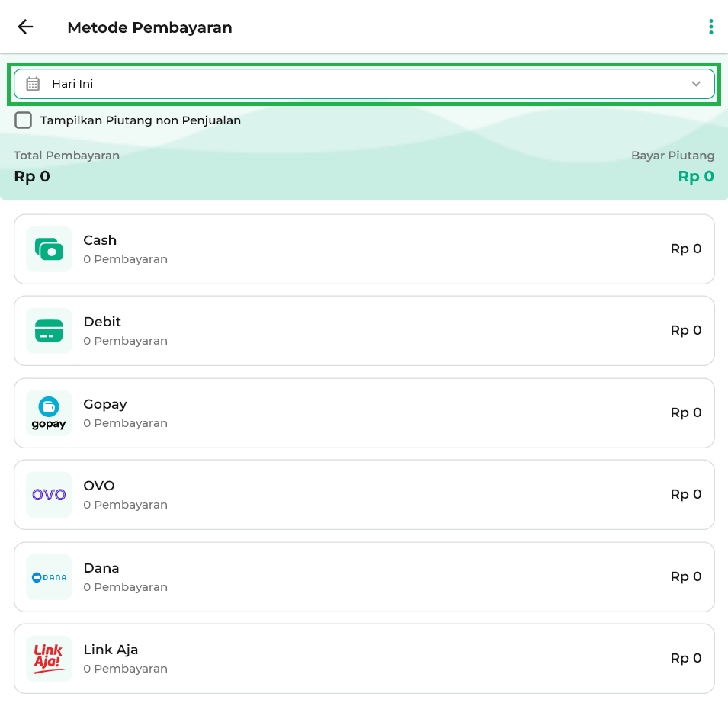Expand the Hari Ini dropdown chevron
Image resolution: width=728 pixels, height=703 pixels.
pos(695,84)
